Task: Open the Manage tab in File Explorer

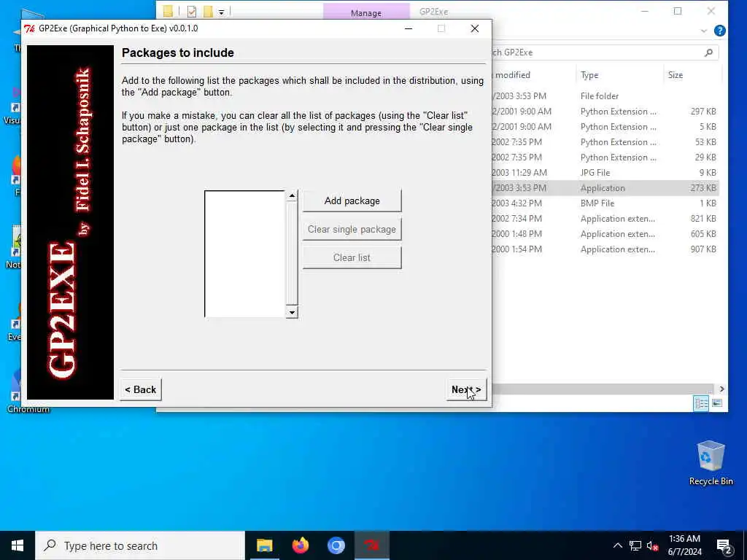Action: 366,13
